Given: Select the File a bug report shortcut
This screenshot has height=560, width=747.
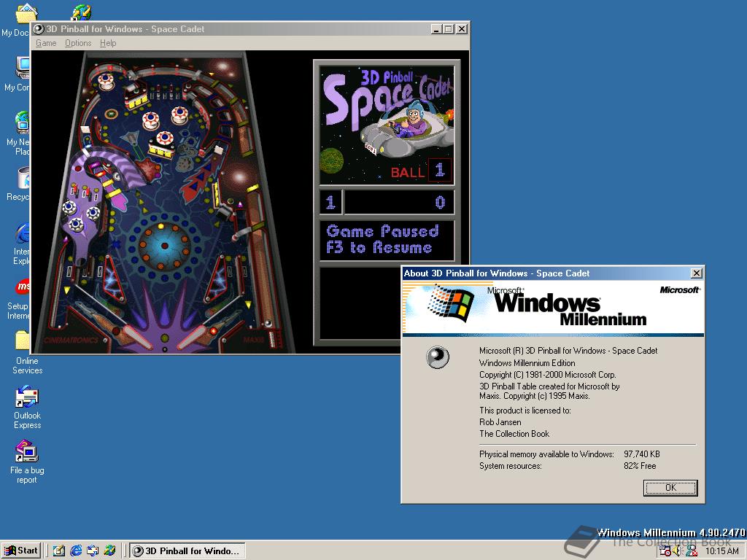Looking at the screenshot, I should pos(27,462).
